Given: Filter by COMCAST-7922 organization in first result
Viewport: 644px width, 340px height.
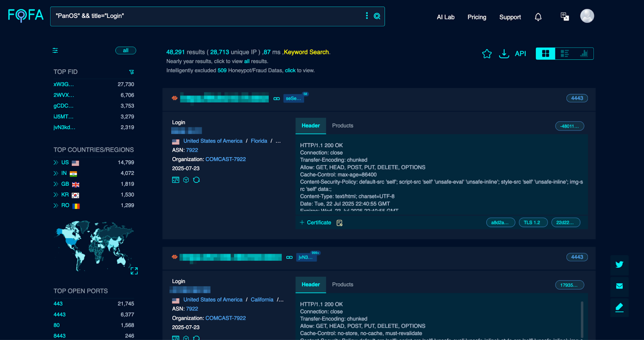Looking at the screenshot, I should coord(225,159).
